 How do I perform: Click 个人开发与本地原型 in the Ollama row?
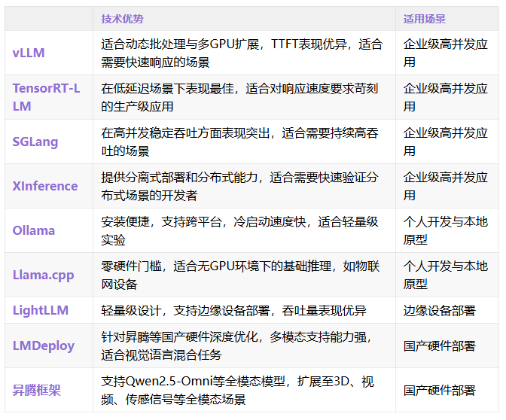445,230
